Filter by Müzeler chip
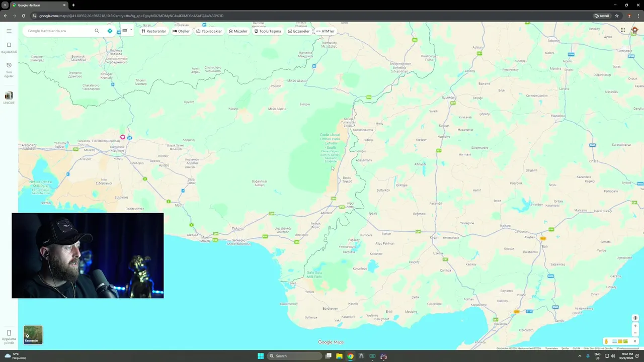Screen dimensions: 644x362 tap(238, 31)
